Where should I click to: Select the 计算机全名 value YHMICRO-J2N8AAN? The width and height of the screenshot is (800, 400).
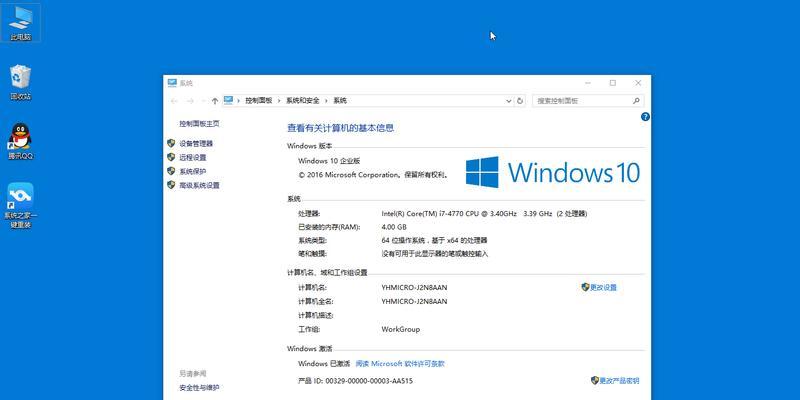414,302
